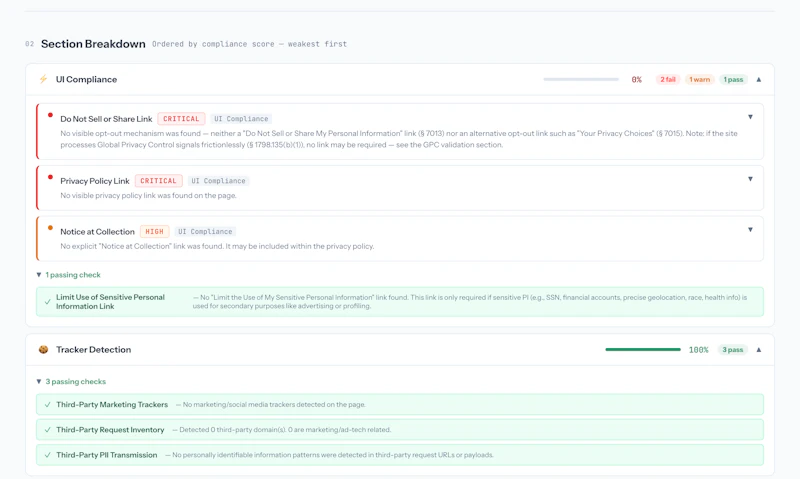The image size is (800, 479).
Task: Click the '2 fail' badge
Action: pos(667,80)
